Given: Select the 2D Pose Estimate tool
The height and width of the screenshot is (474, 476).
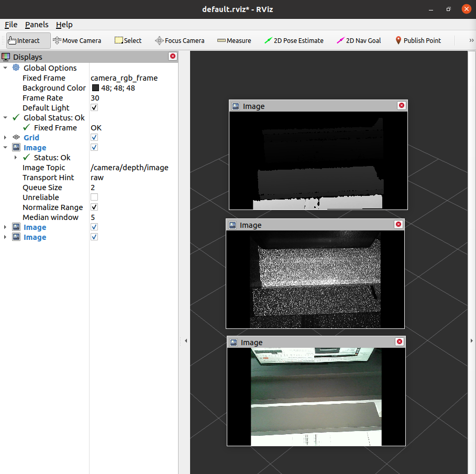Looking at the screenshot, I should [294, 40].
